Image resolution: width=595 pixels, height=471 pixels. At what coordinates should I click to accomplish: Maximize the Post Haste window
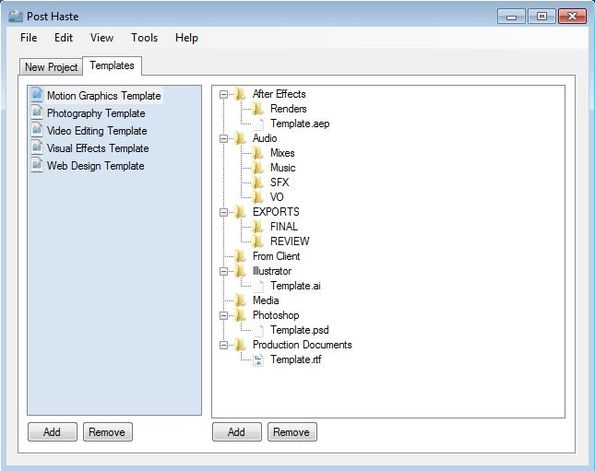pyautogui.click(x=542, y=16)
